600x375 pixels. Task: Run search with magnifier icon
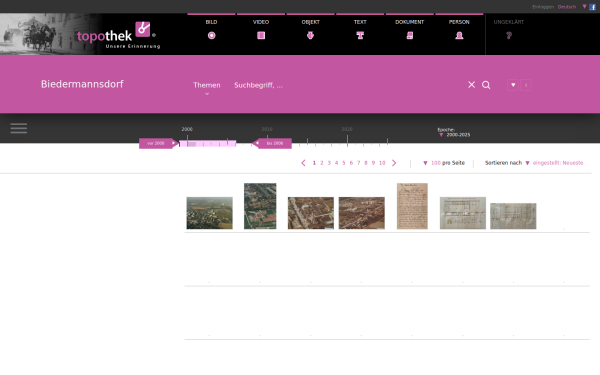[486, 85]
